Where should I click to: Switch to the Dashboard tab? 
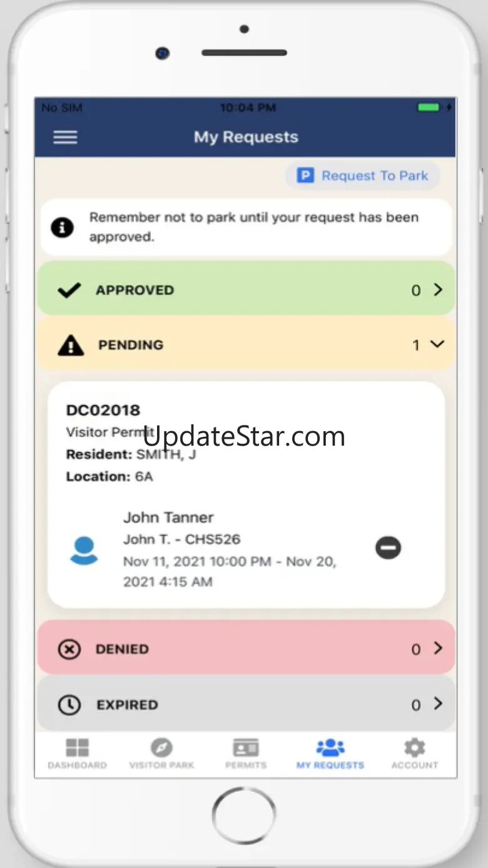pos(78,753)
